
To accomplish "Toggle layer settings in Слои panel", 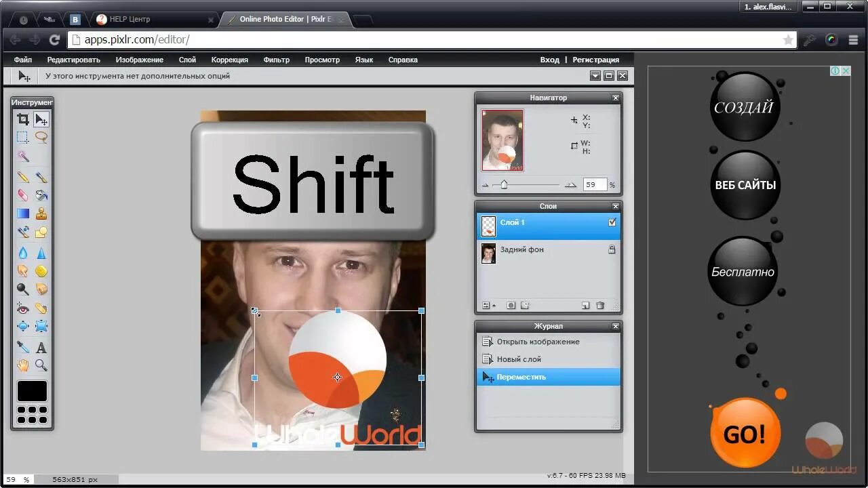I will pos(488,306).
